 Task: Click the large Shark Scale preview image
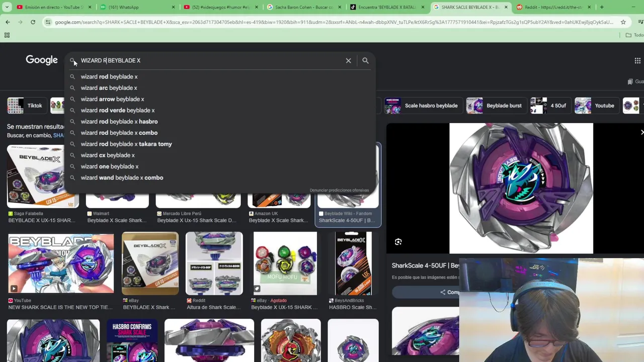click(x=521, y=188)
